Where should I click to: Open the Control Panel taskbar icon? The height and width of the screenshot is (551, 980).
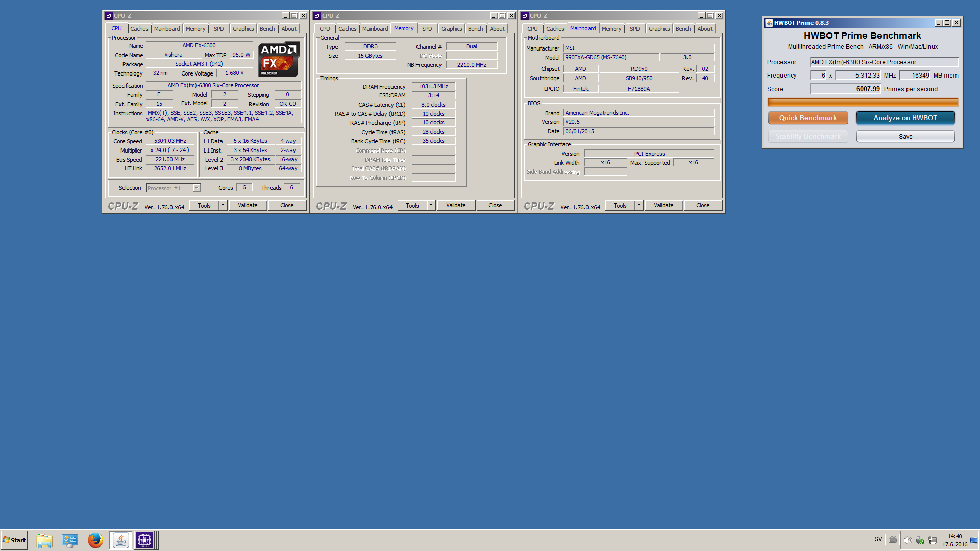point(69,540)
